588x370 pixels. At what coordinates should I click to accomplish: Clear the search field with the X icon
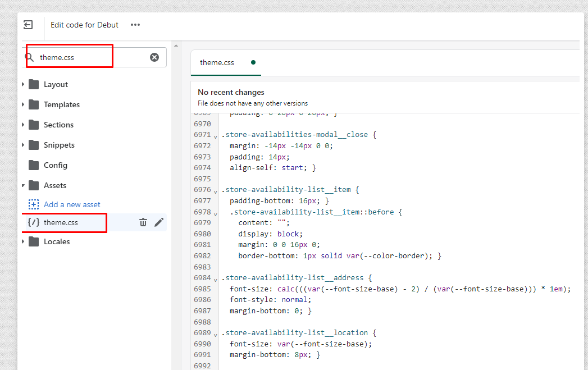tap(154, 57)
